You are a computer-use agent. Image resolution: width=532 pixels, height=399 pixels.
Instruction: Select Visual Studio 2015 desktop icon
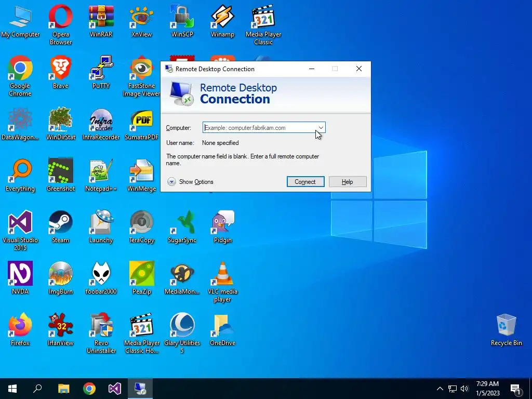20,231
